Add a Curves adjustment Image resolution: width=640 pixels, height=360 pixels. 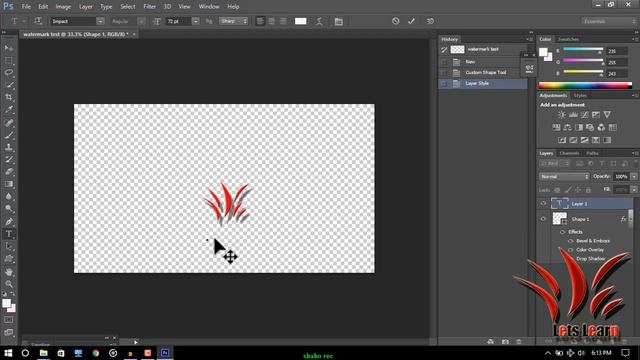584,115
